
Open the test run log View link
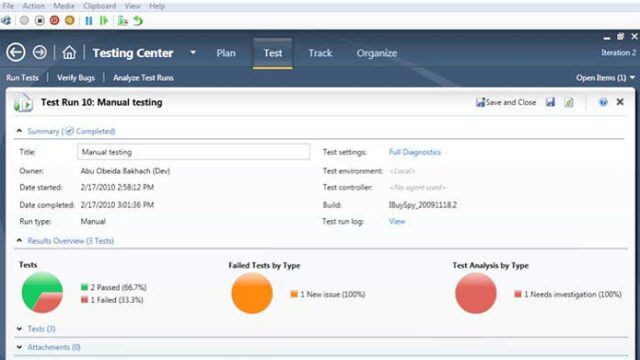coord(397,221)
